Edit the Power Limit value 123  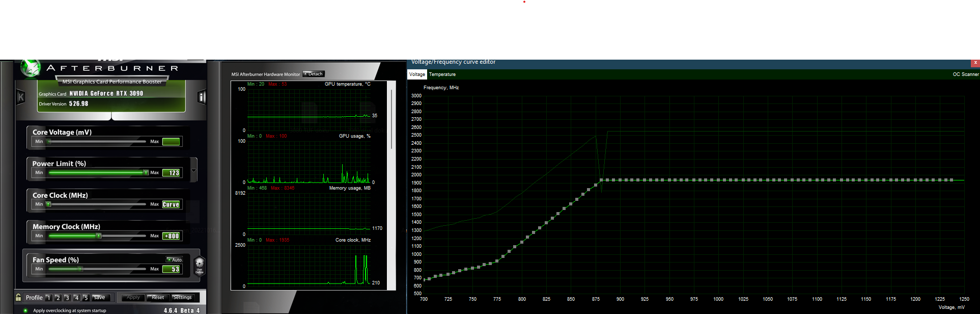171,173
